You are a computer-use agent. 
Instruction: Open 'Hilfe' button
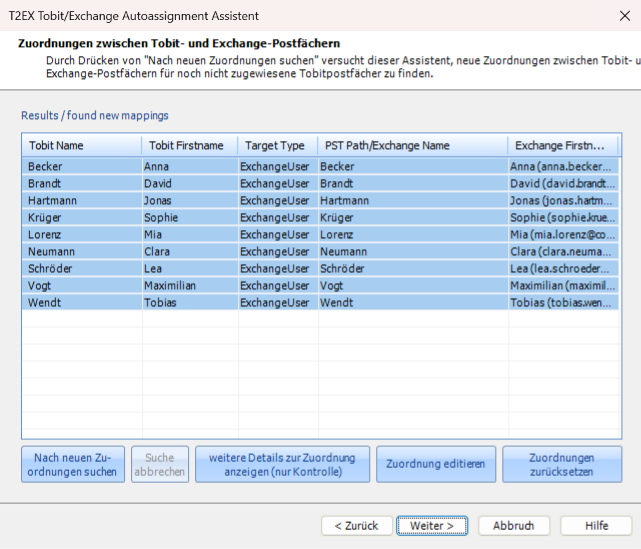click(x=596, y=526)
